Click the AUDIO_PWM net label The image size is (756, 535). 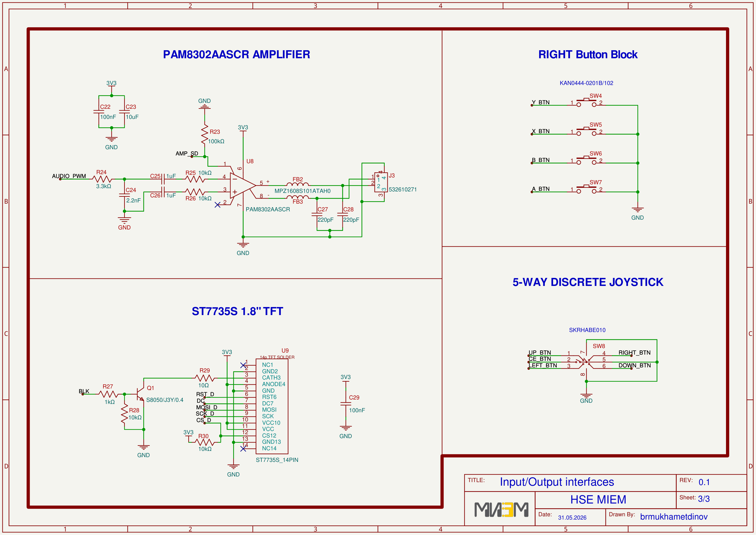point(69,176)
